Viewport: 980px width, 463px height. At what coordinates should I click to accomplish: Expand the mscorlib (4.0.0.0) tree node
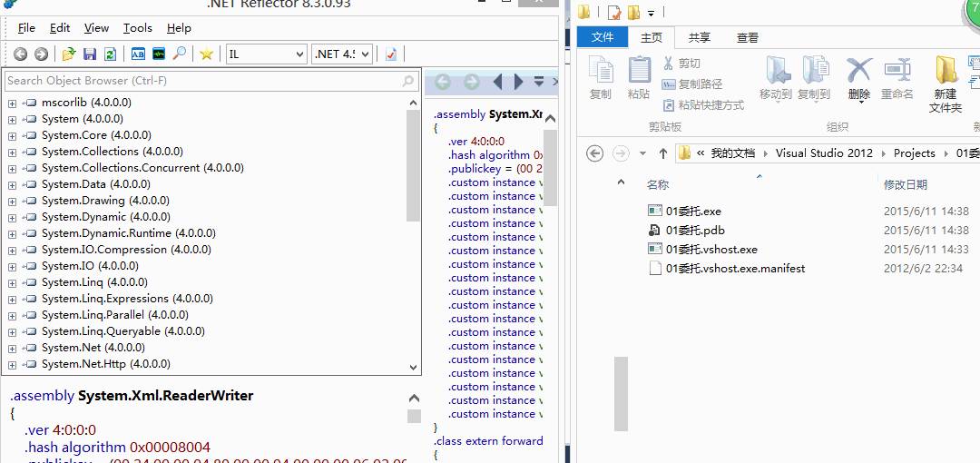(x=12, y=103)
